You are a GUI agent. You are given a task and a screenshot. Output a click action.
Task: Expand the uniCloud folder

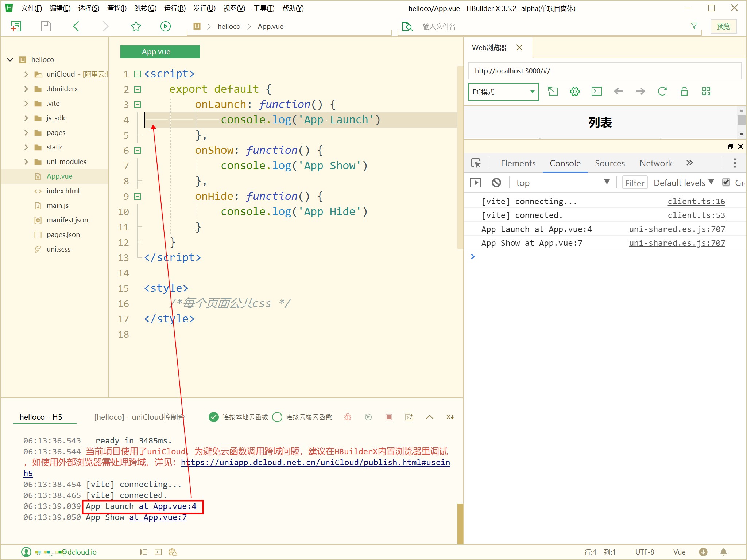pyautogui.click(x=26, y=74)
